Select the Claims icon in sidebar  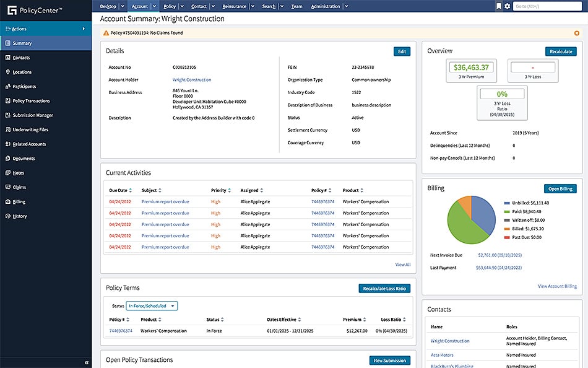9,187
